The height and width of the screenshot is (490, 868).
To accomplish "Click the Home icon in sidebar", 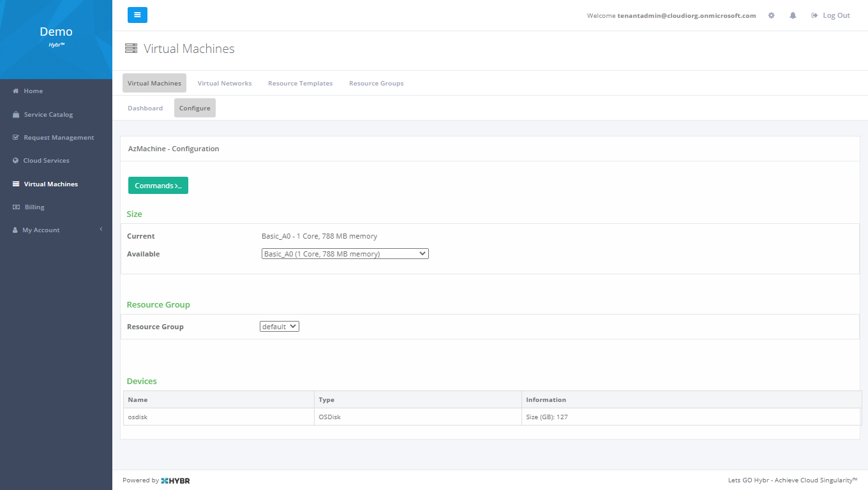I will click(16, 91).
